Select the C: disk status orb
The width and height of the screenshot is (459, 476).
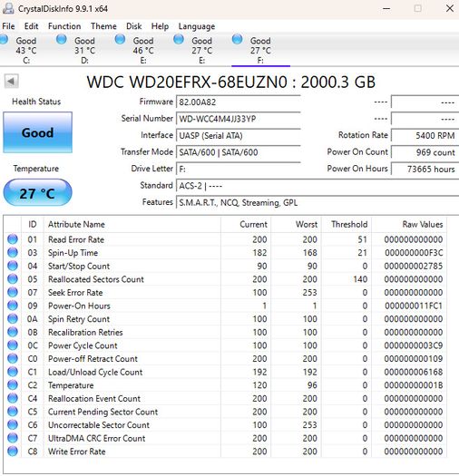pos(4,40)
